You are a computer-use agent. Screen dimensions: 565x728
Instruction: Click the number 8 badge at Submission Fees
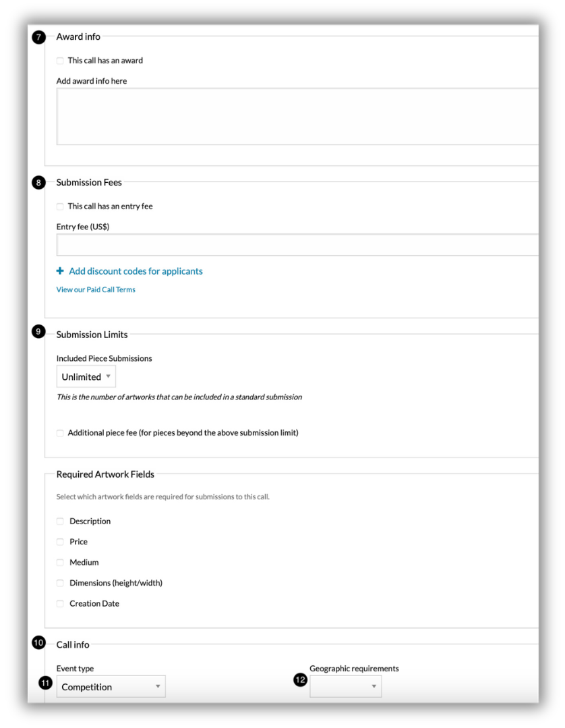pyautogui.click(x=38, y=182)
